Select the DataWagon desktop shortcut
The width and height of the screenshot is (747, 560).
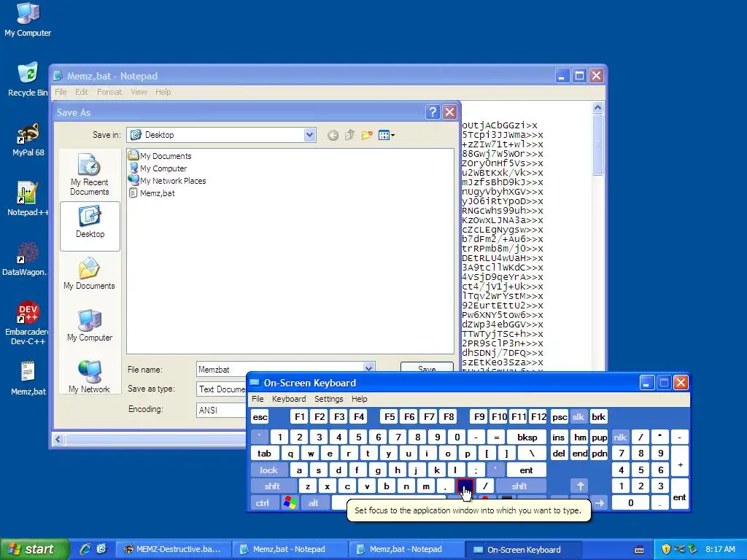25,260
